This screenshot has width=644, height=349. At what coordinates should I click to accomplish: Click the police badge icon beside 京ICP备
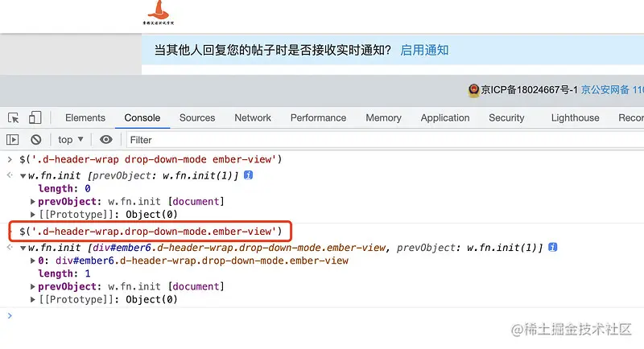click(473, 90)
